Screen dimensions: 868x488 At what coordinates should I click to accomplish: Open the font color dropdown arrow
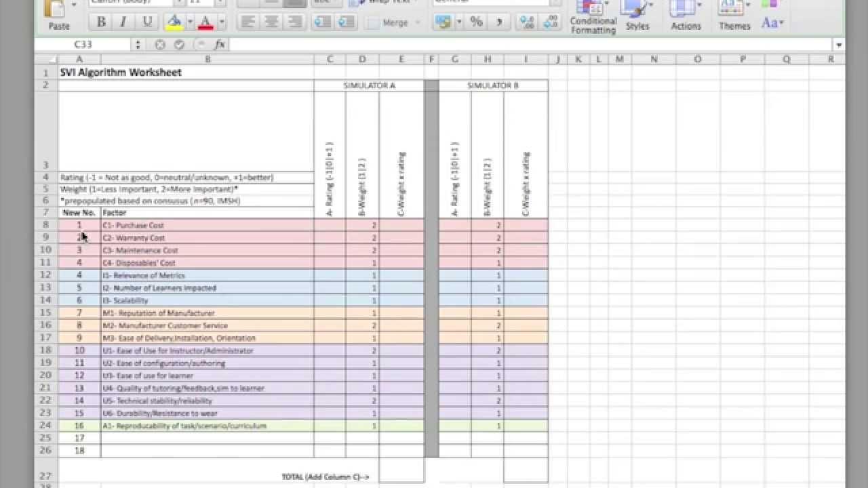click(x=222, y=22)
